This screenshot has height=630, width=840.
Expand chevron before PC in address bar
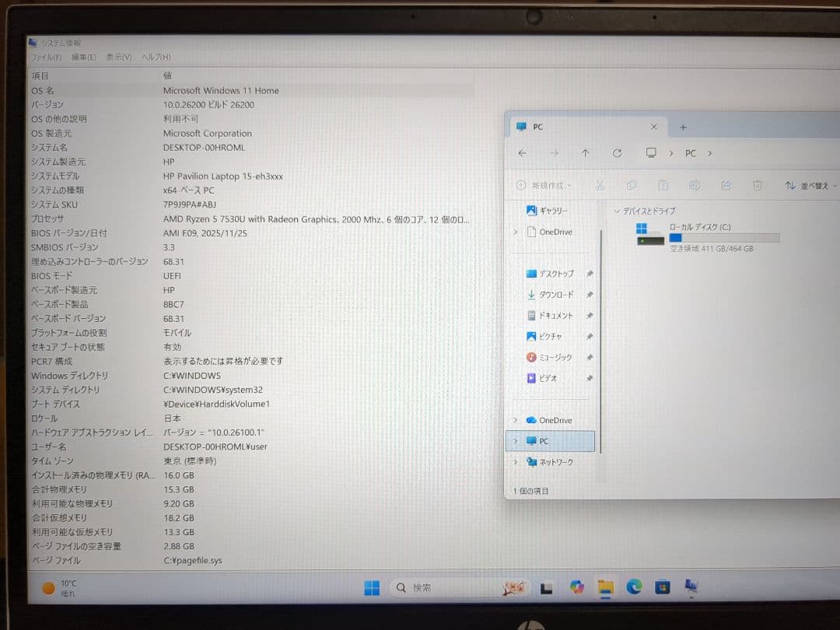pos(670,154)
